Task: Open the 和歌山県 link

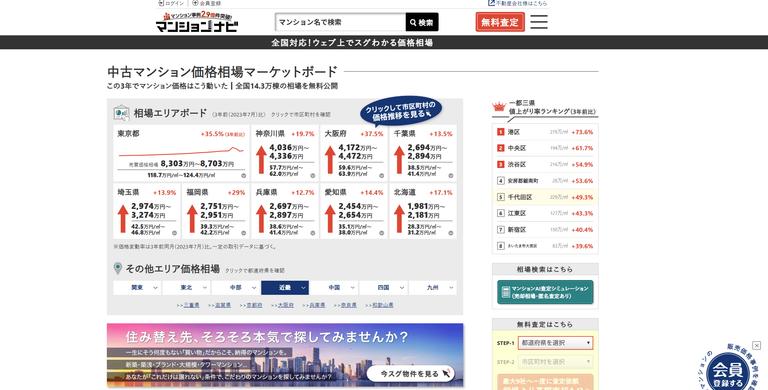Action: coord(382,305)
